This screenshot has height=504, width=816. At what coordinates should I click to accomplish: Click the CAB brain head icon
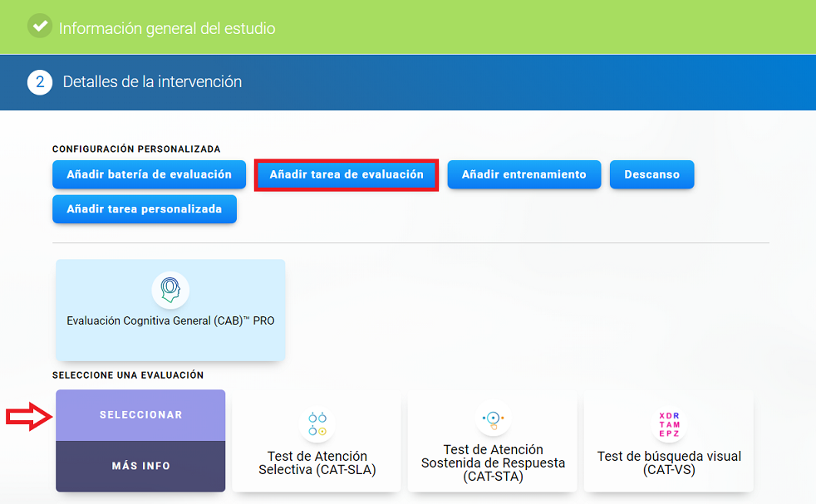tap(170, 290)
